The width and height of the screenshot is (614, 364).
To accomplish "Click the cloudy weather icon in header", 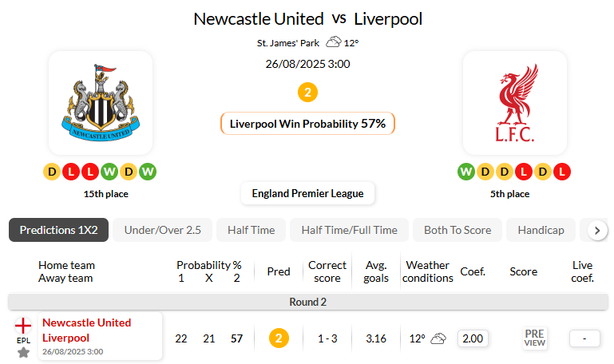I will (334, 42).
